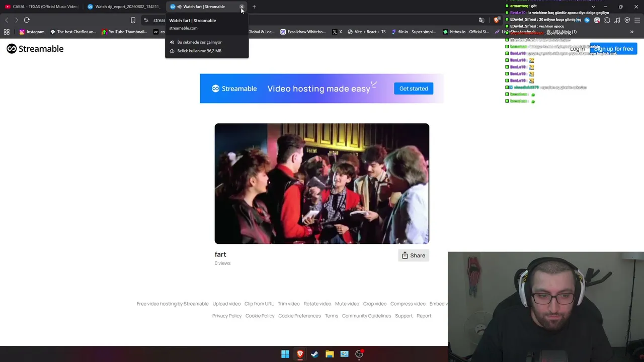
Task: Click the Streamable logo in page header
Action: point(35,49)
